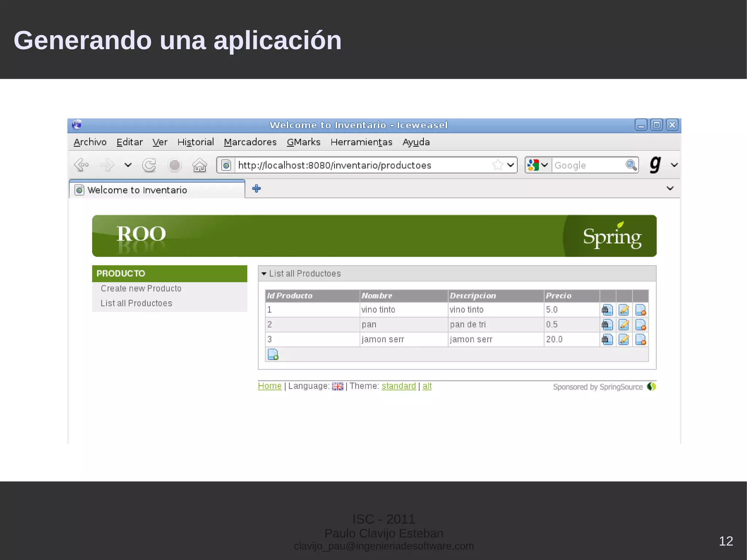The height and width of the screenshot is (560, 747).
Task: Select the Welcome to Inventario tab
Action: pos(157,190)
